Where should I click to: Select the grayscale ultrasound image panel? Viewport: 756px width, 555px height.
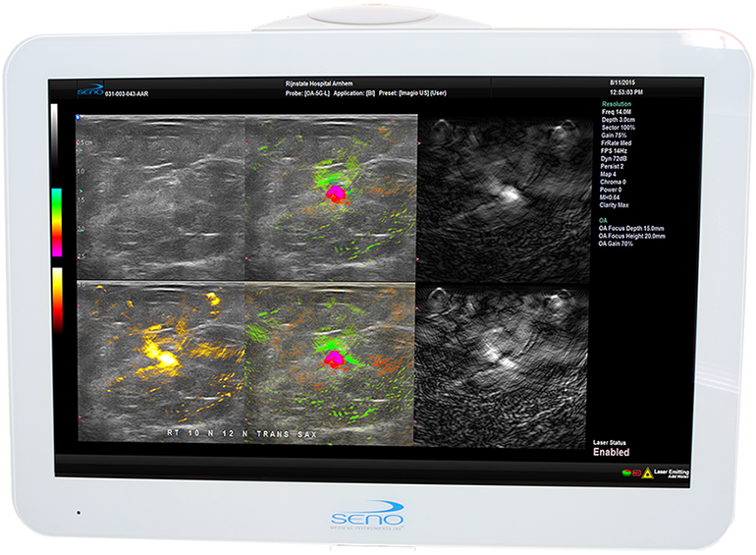[160, 197]
